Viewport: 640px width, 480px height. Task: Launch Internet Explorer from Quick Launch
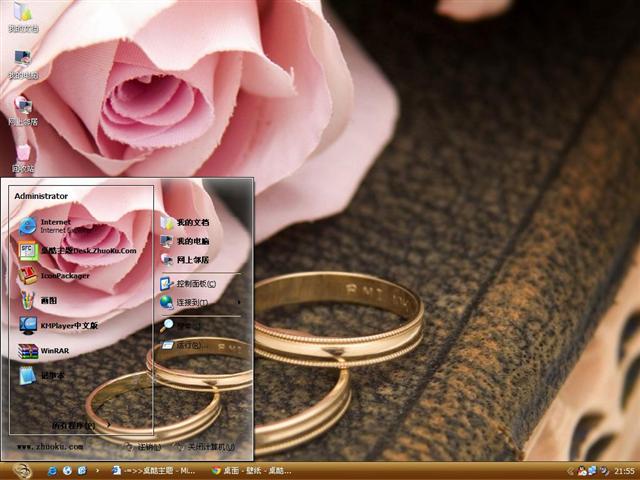coord(52,471)
